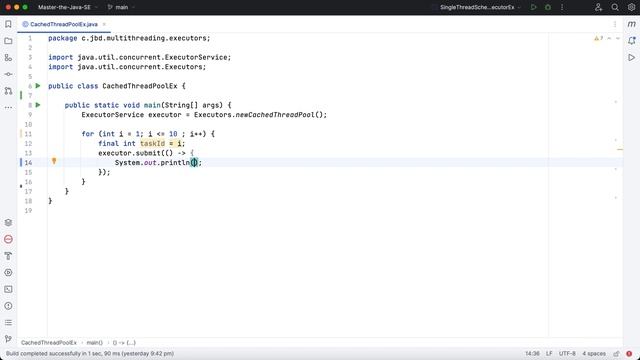Image resolution: width=640 pixels, height=360 pixels.
Task: Open the Notifications bell panel
Action: click(x=631, y=41)
